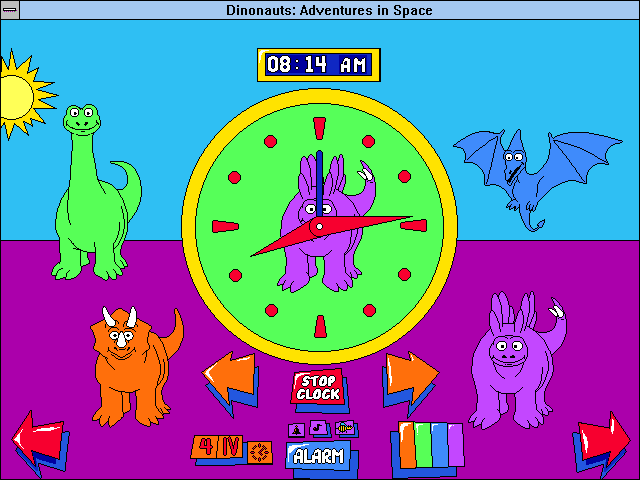Viewport: 640px width, 480px height.
Task: Click the dotted clock face style icon
Action: 260,452
